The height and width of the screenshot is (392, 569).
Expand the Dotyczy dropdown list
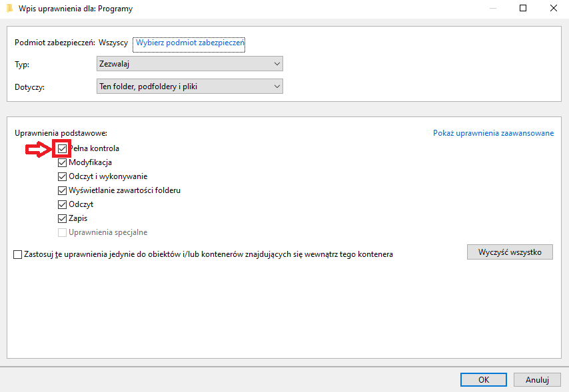pyautogui.click(x=189, y=87)
